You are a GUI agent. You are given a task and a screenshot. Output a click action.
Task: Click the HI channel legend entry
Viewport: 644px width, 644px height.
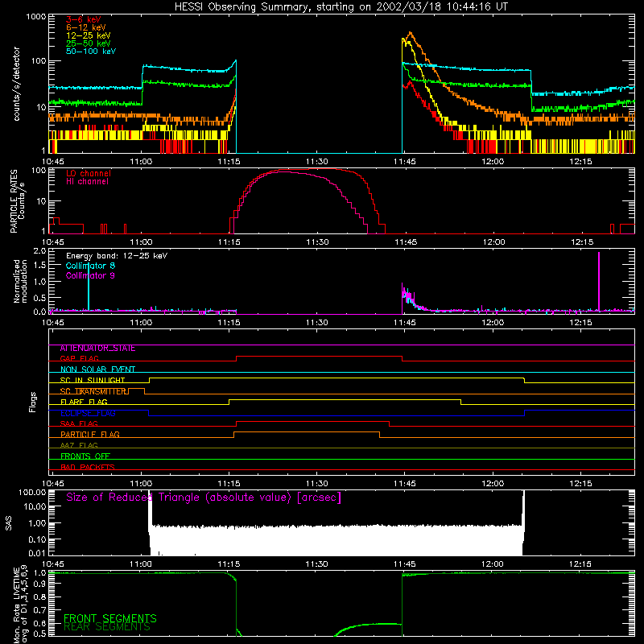coord(87,181)
